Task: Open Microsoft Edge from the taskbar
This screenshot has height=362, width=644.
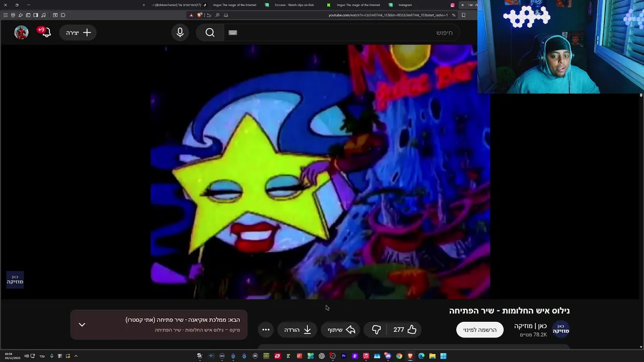Action: (x=421, y=356)
